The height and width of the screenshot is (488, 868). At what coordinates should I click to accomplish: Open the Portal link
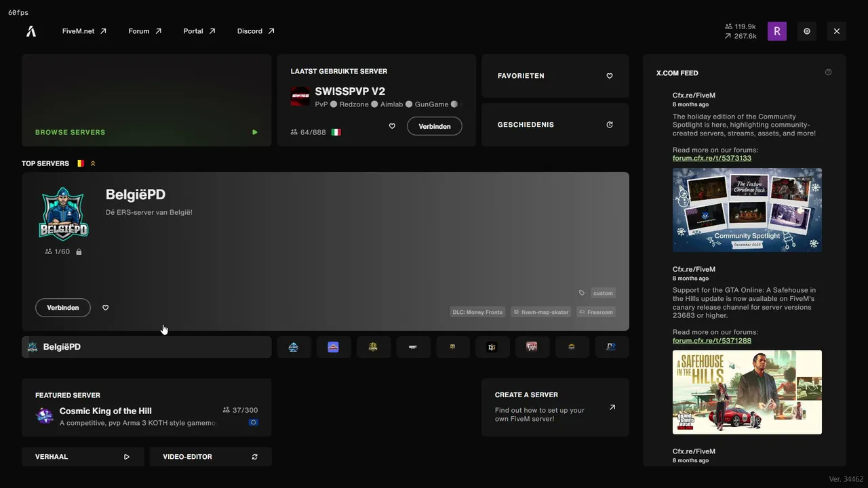coord(199,31)
